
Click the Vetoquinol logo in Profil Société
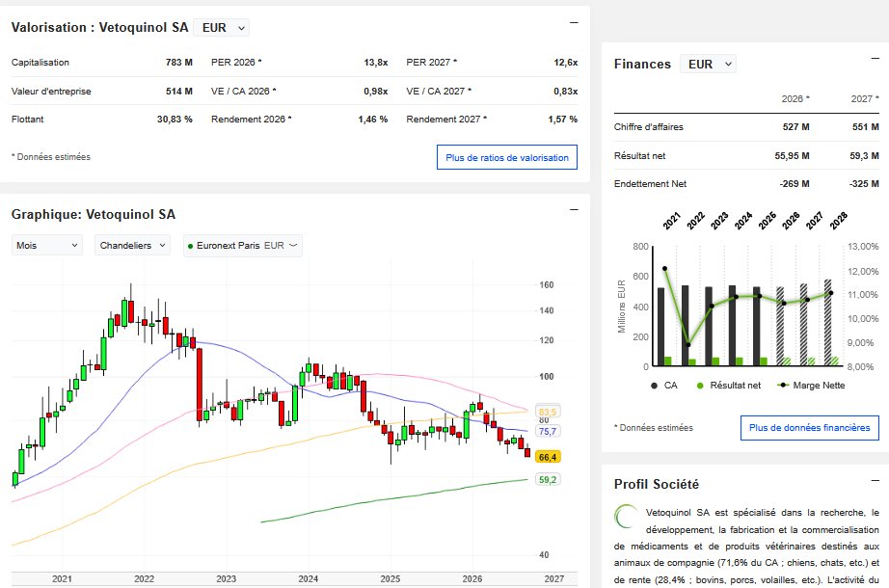pos(626,516)
